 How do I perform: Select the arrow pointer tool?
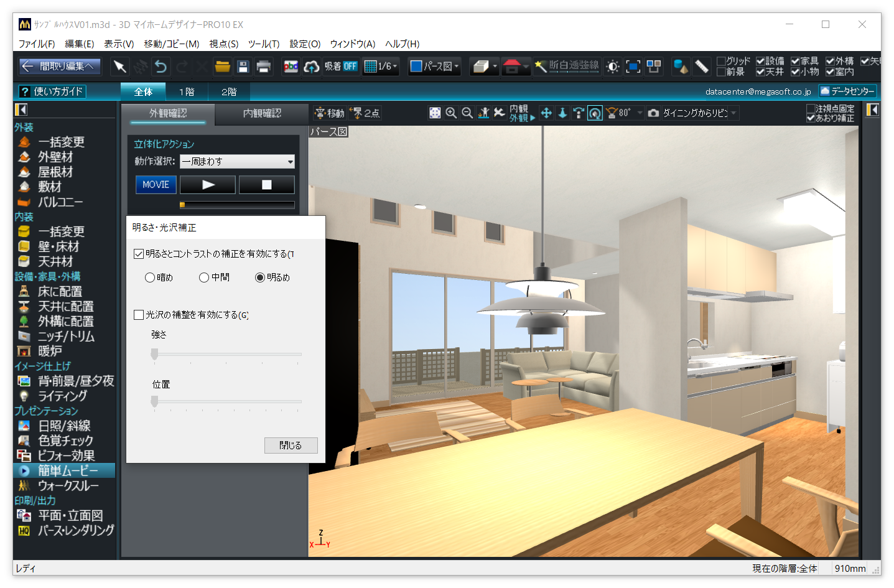[119, 67]
